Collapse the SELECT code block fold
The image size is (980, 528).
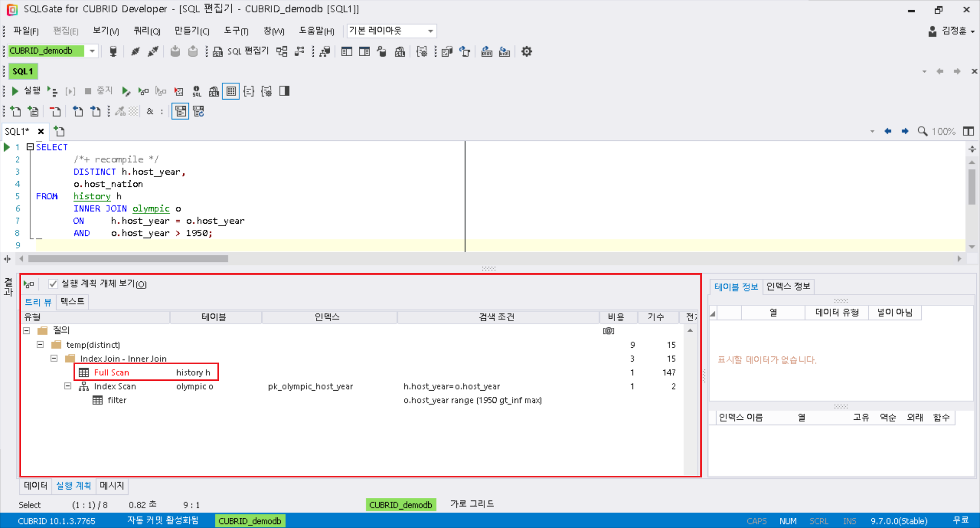(30, 147)
